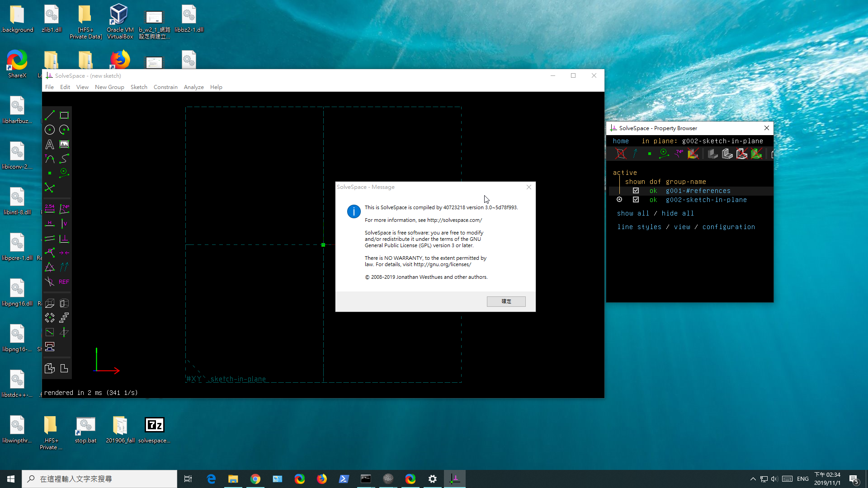Open the Analyze menu

click(x=193, y=87)
